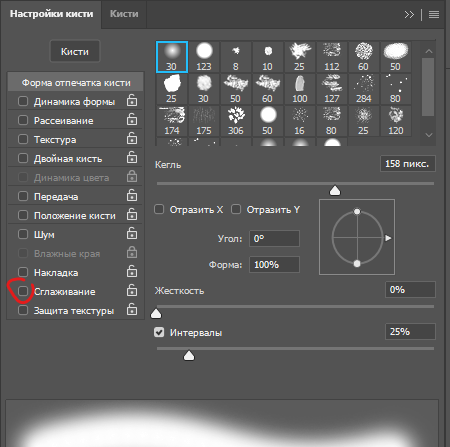This screenshot has width=450, height=447.
Task: Enable the Двойная кисть checkbox
Action: coord(23,158)
